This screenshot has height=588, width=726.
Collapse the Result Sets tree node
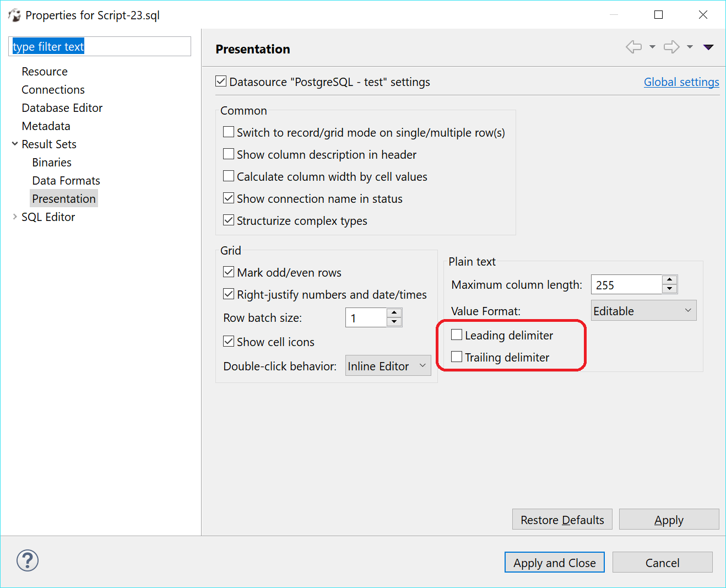pos(14,144)
